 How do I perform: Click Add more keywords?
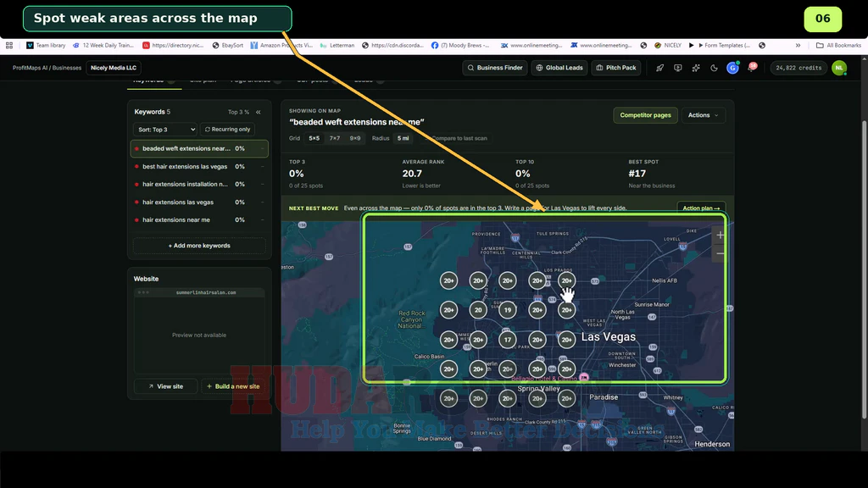pos(199,246)
